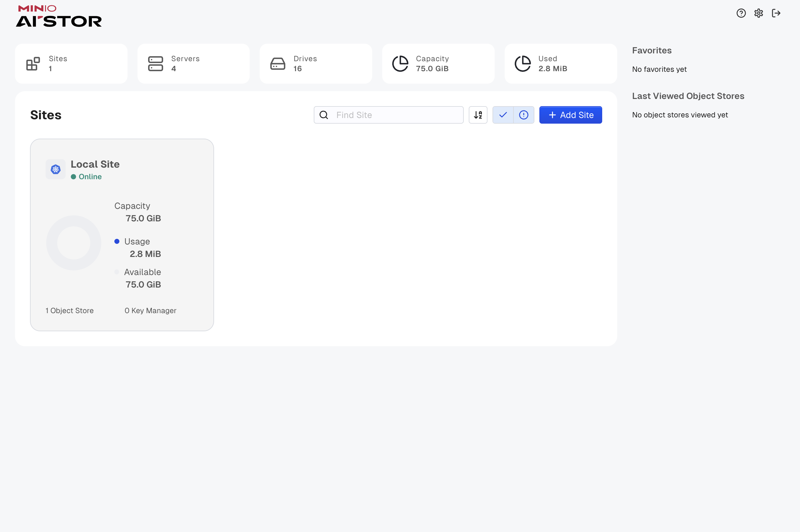This screenshot has height=532, width=800.
Task: Click the Add Site button
Action: click(x=570, y=115)
